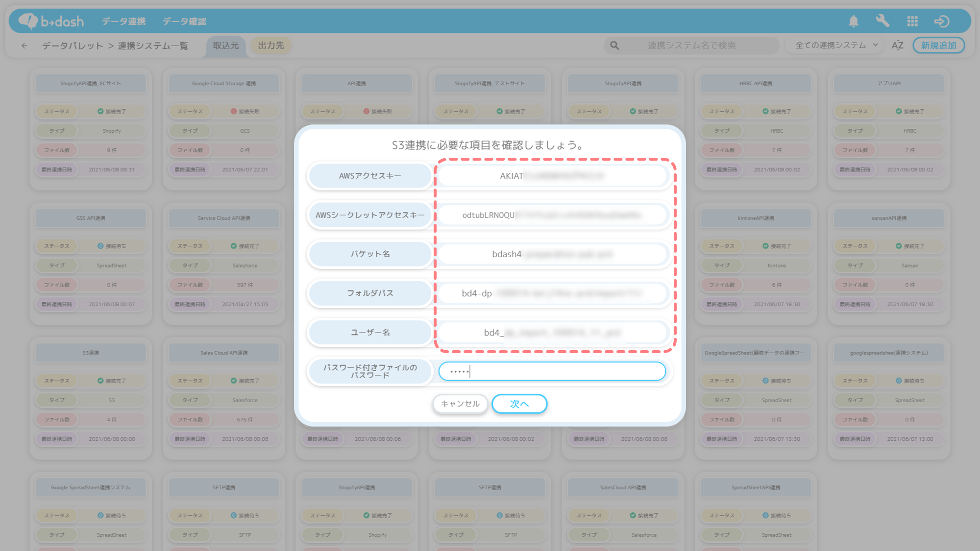This screenshot has height=551, width=980.
Task: Click the 新規追加 button
Action: point(938,46)
